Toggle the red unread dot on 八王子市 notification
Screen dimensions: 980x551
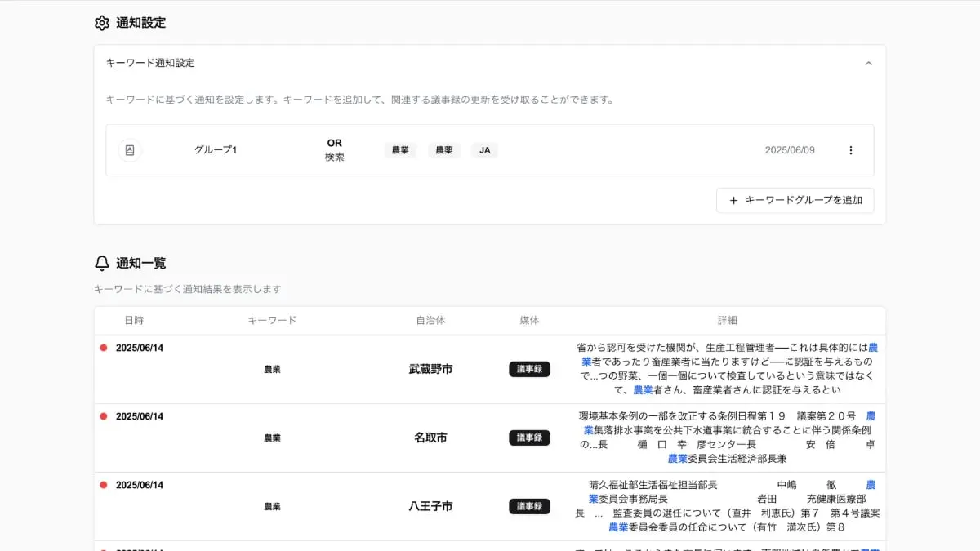coord(103,484)
